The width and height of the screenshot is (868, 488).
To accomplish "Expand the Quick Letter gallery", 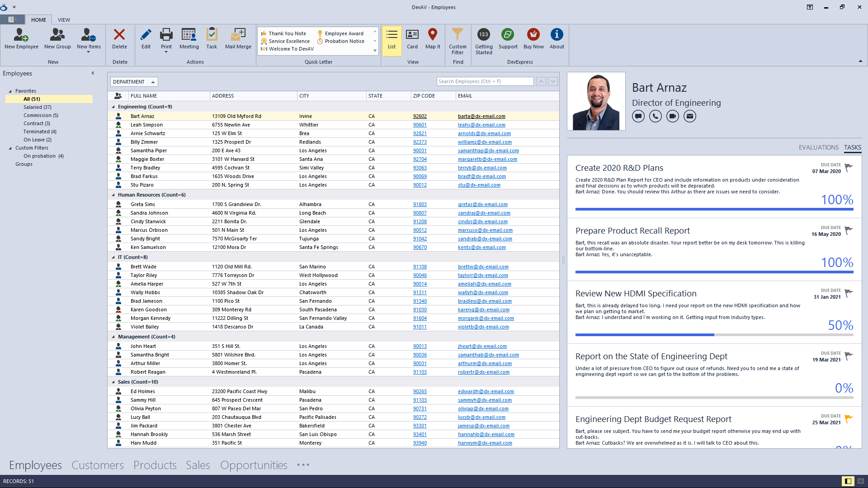I will coord(375,51).
